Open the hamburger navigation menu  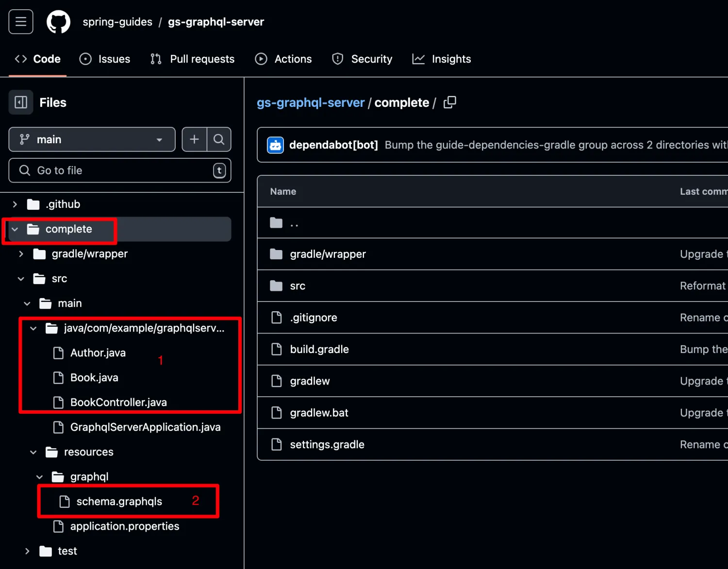pos(21,22)
